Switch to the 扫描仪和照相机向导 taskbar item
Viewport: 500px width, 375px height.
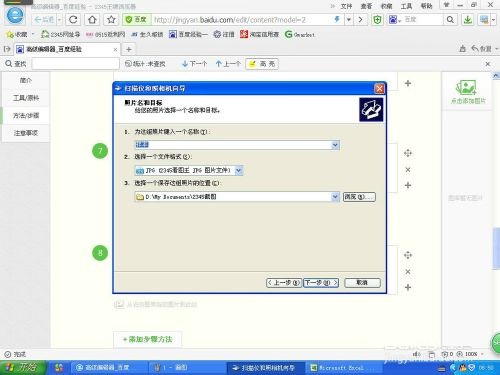point(265,368)
